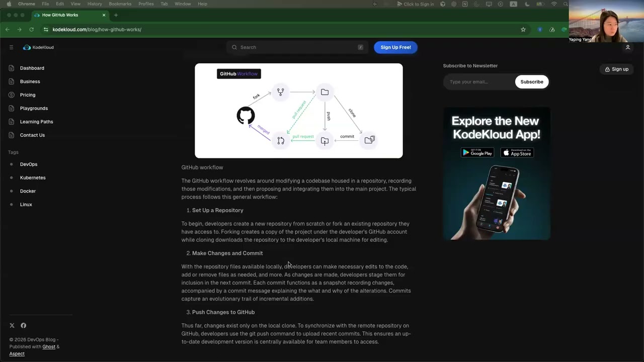Open Learning Paths

37,122
